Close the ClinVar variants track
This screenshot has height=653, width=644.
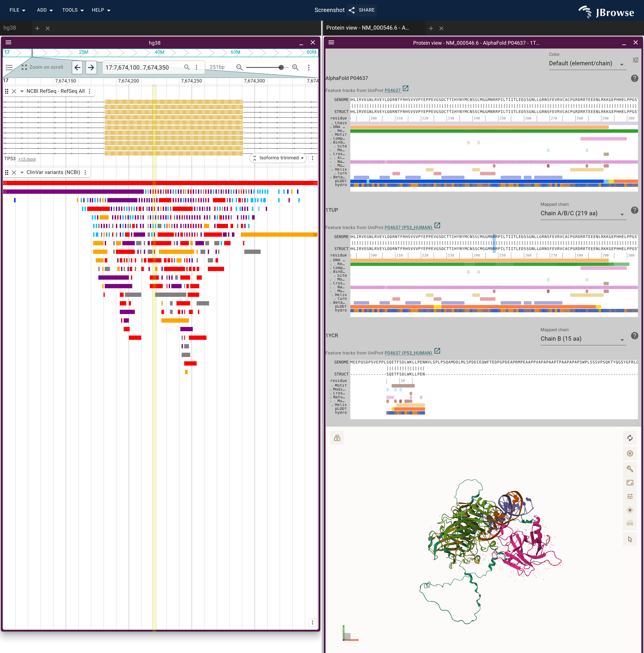[14, 172]
